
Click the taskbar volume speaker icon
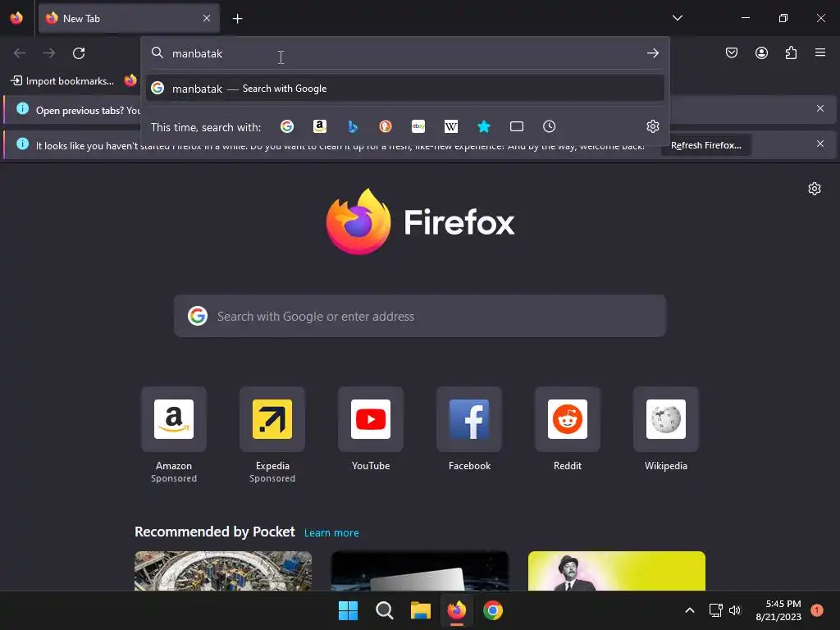click(735, 610)
